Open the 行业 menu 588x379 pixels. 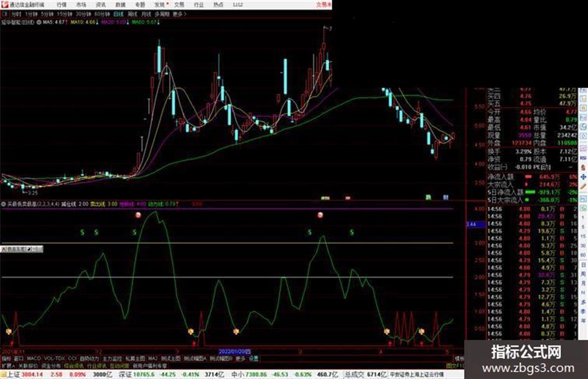[198, 4]
